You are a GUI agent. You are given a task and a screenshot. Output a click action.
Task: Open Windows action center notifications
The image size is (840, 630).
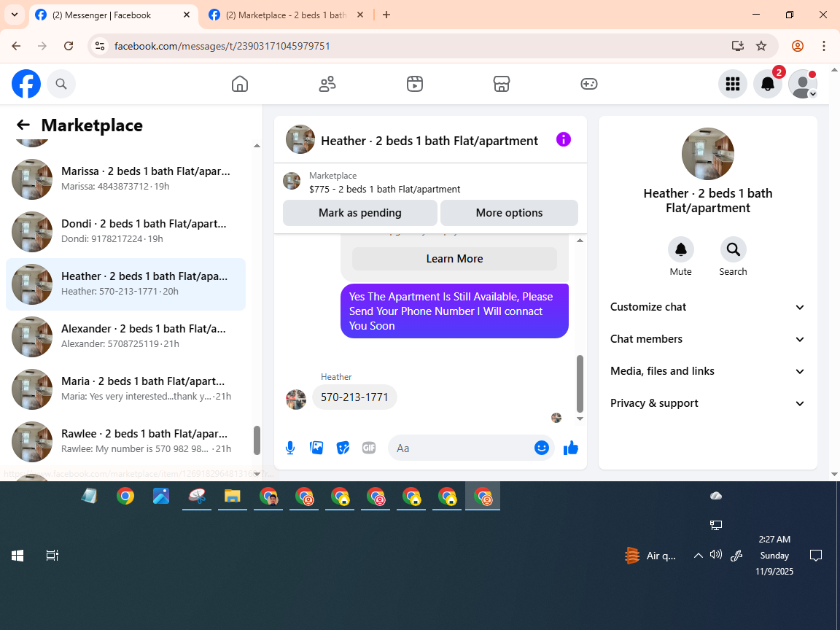(815, 556)
